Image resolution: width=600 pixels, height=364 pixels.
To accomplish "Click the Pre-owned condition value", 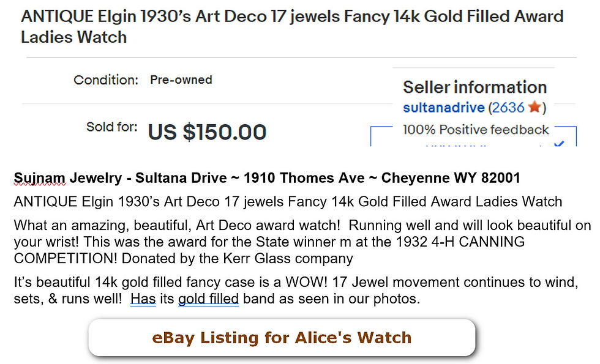I will pos(181,80).
